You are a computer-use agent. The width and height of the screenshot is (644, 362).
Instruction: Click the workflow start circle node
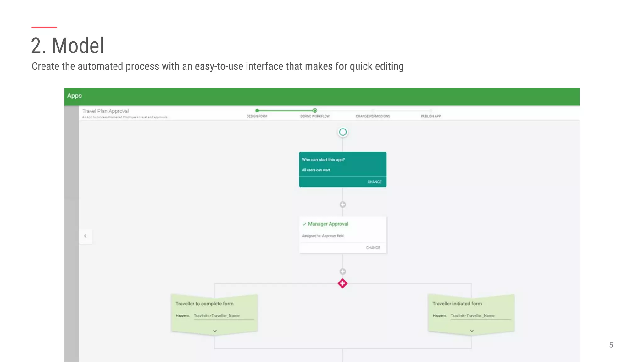343,132
